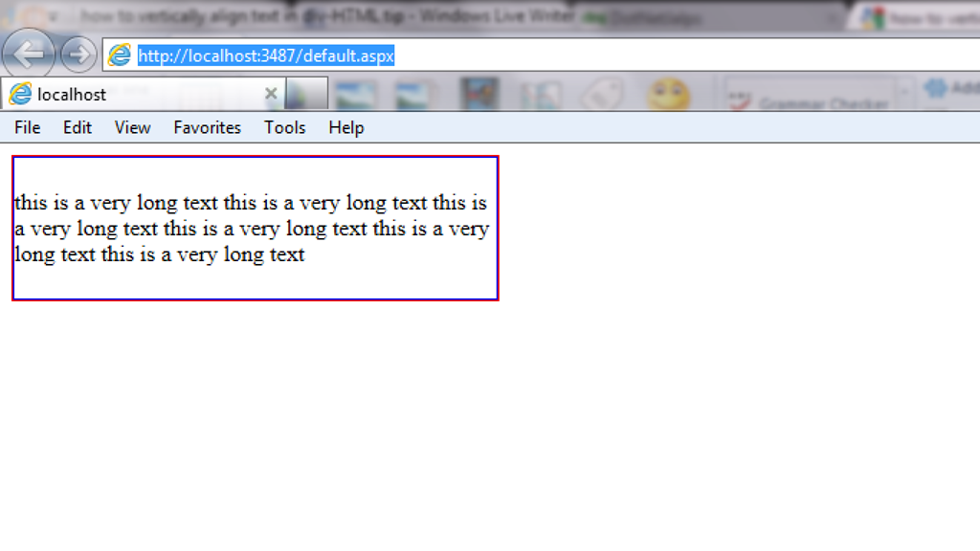Open the Help menu

pyautogui.click(x=346, y=127)
